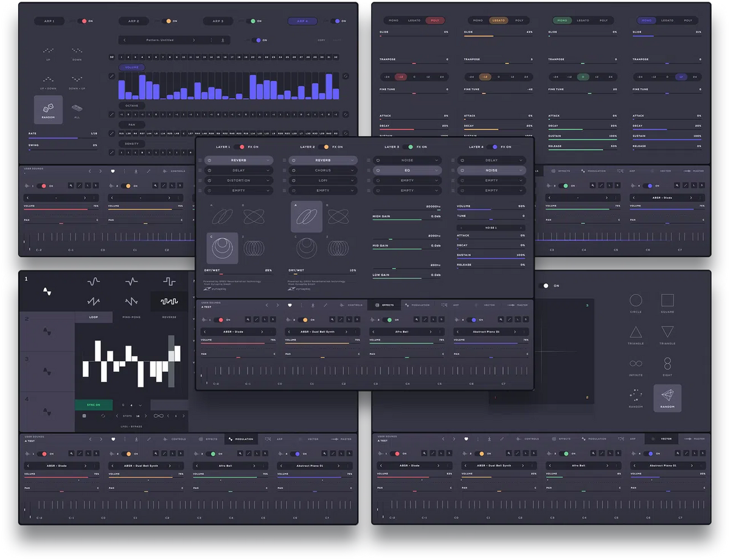Click a step bar in the LFO step sequencer

pyautogui.click(x=97, y=350)
